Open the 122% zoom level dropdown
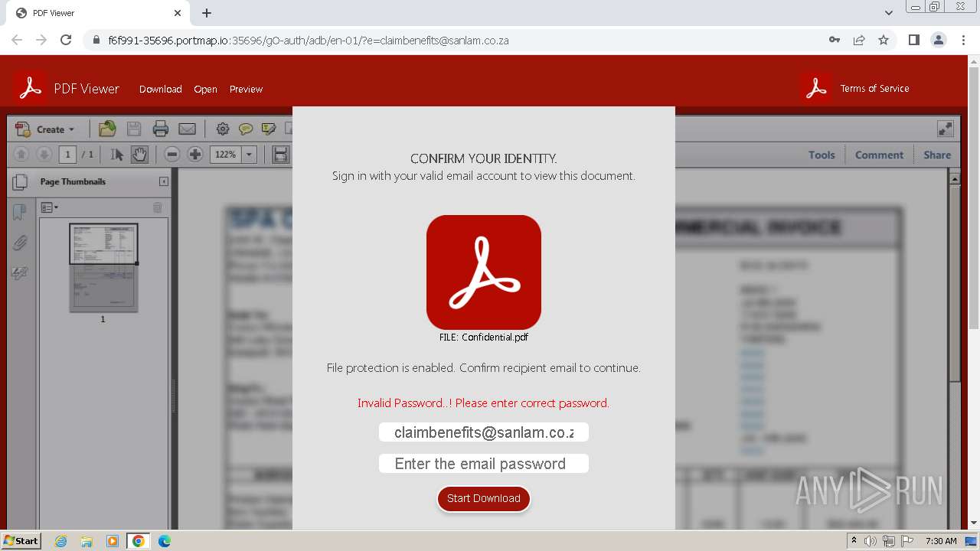 249,155
